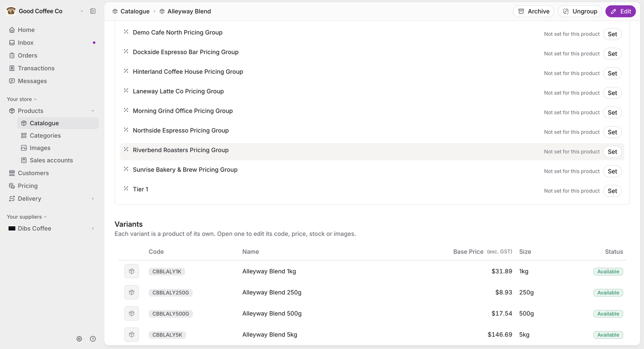Click Alleyway Blend 5kg product thumbnail icon

point(131,334)
